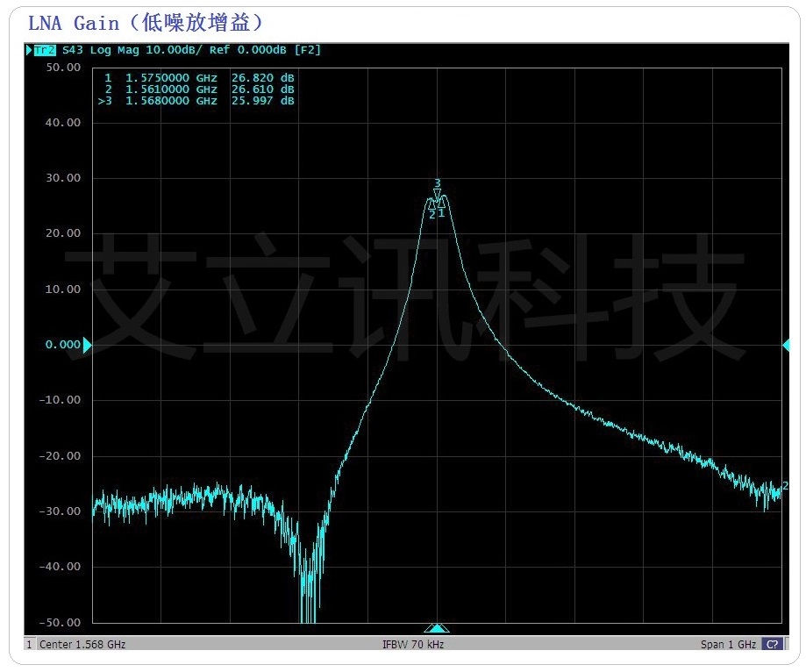This screenshot has height=672, width=806.
Task: Click the 20.00 Y-axis scale label
Action: point(63,233)
